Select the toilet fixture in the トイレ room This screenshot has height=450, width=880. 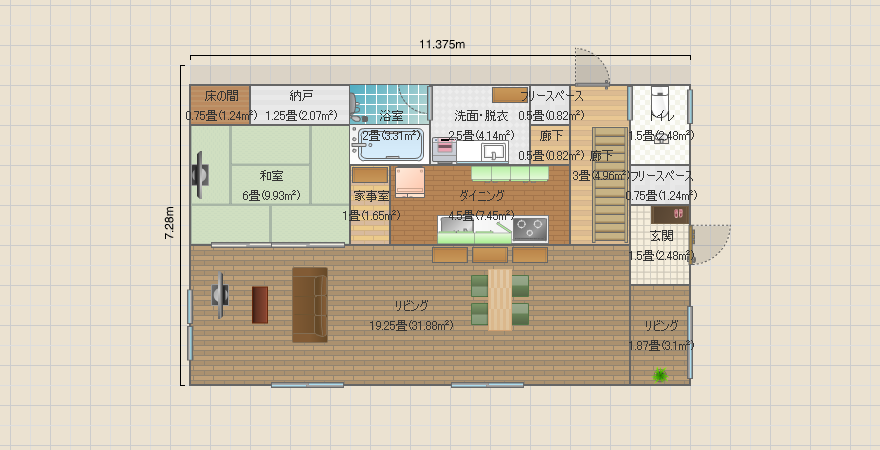(659, 100)
